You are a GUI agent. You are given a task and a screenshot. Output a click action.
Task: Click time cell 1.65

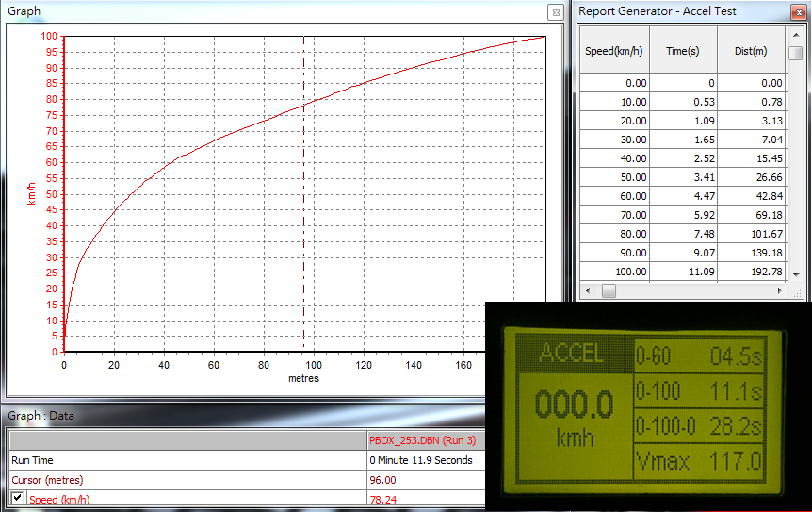tap(683, 140)
